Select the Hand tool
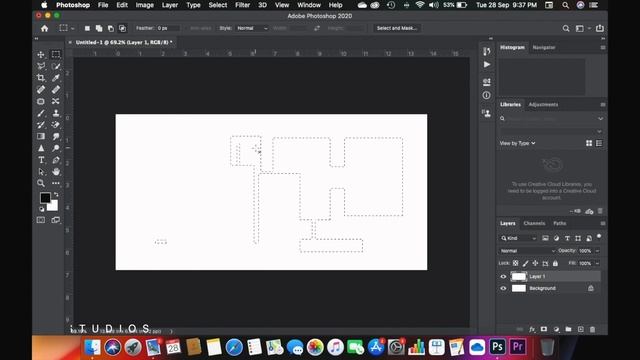This screenshot has width=640, height=360. [56, 171]
